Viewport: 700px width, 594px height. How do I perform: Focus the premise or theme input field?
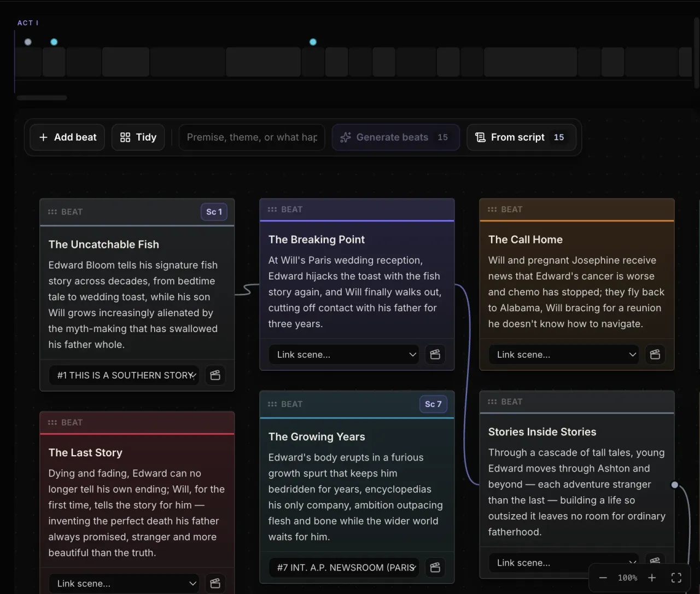tap(252, 137)
